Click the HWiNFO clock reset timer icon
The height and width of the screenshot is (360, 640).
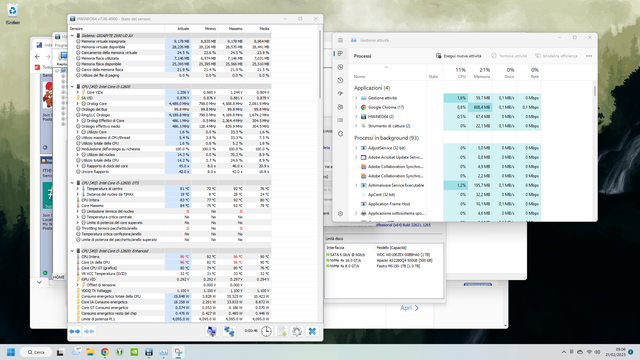(266, 331)
